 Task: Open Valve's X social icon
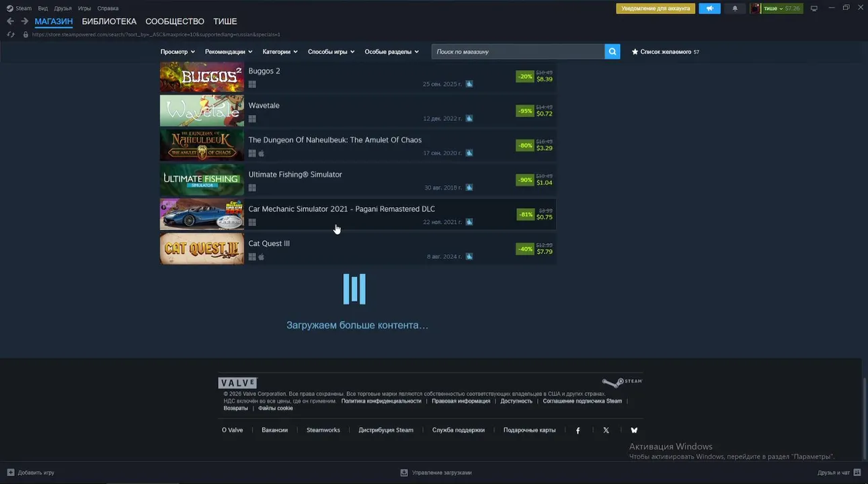point(606,430)
